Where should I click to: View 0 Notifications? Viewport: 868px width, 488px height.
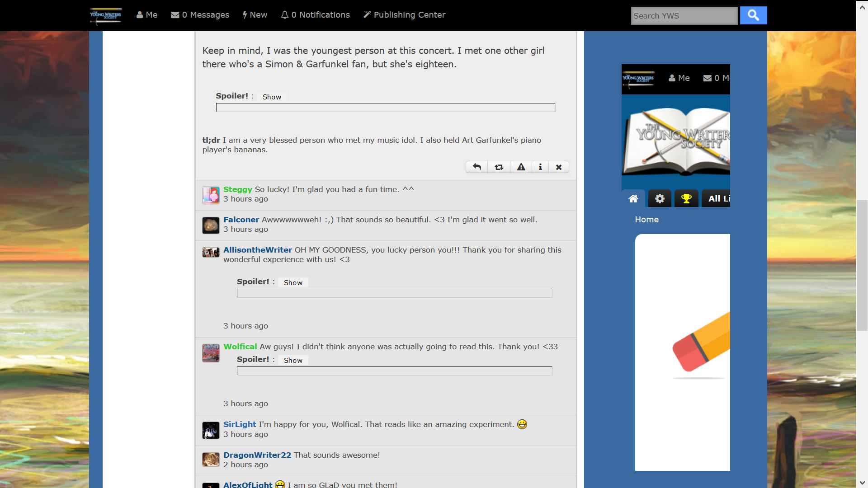315,15
